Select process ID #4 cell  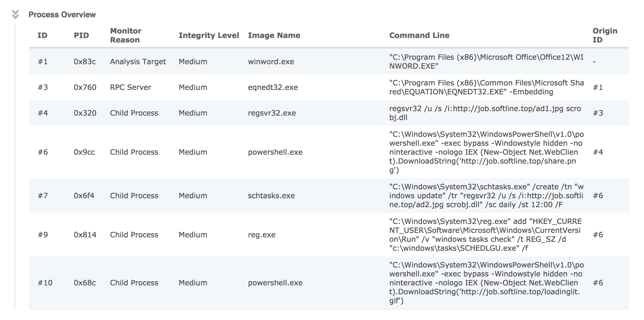(x=43, y=113)
